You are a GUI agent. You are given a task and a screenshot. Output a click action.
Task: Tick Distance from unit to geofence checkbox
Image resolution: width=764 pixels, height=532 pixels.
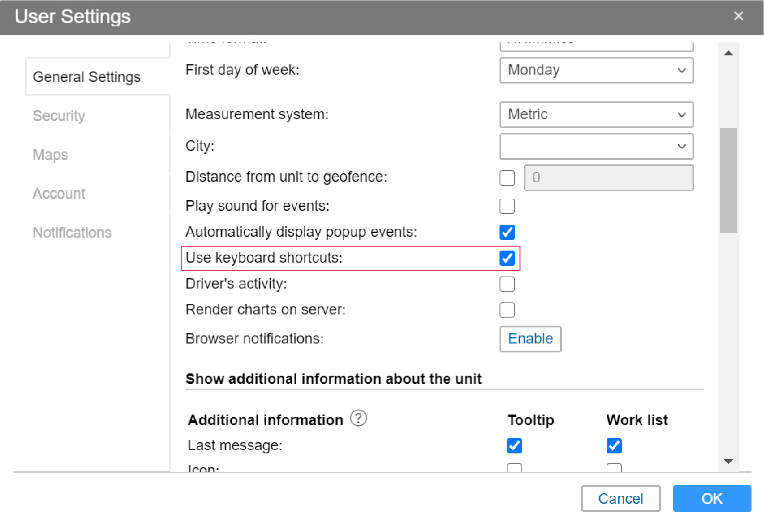pyautogui.click(x=507, y=178)
